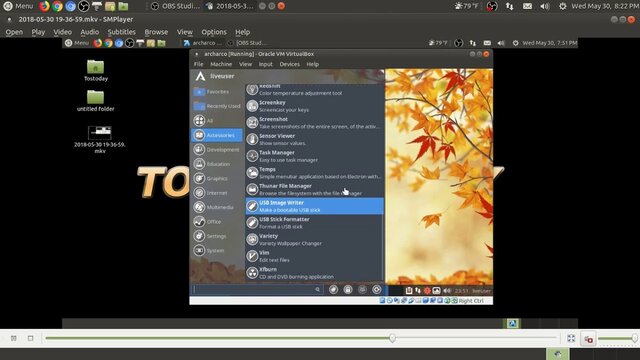Launch Firefox from the top panel

tap(44, 6)
